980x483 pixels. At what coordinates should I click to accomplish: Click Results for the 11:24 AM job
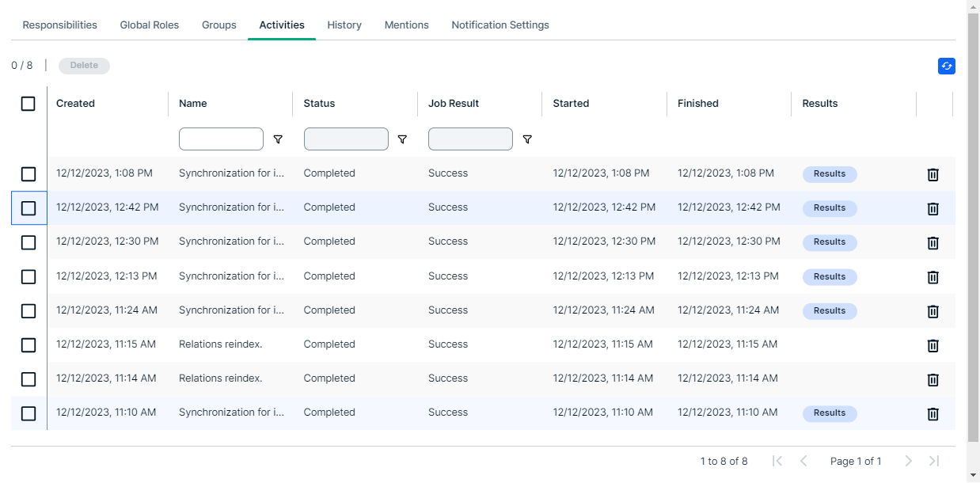pos(830,310)
